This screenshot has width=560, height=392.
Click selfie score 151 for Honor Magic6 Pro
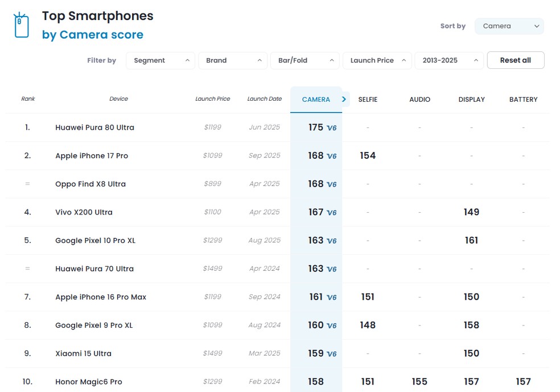(368, 382)
